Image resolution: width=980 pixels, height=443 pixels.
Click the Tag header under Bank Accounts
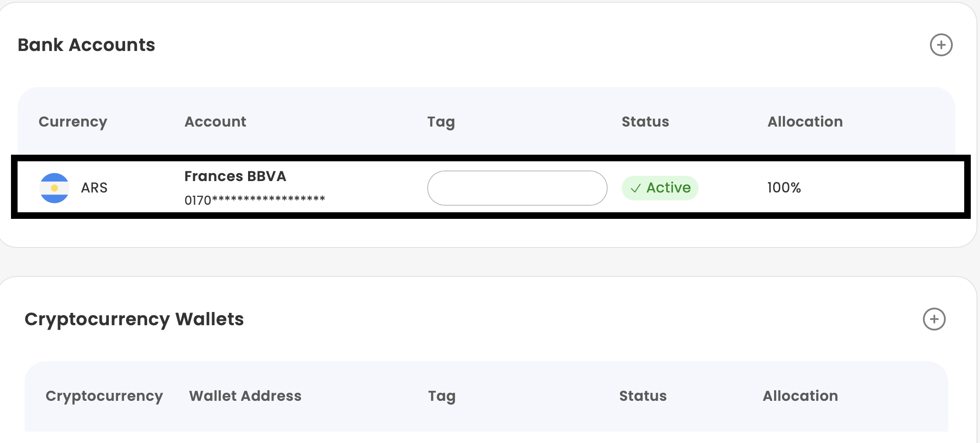(441, 122)
